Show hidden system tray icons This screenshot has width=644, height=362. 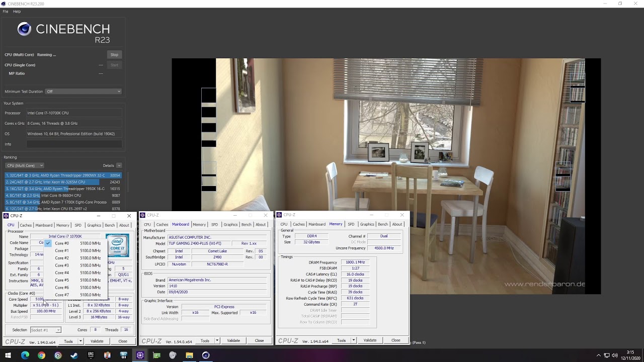(x=598, y=355)
